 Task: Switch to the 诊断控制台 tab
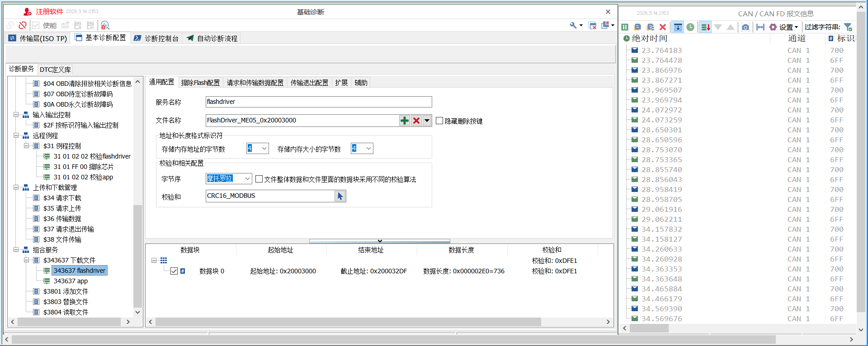click(x=156, y=38)
